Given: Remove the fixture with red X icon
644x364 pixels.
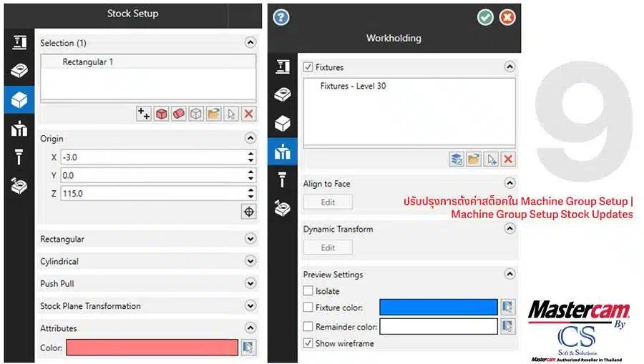Looking at the screenshot, I should point(508,159).
